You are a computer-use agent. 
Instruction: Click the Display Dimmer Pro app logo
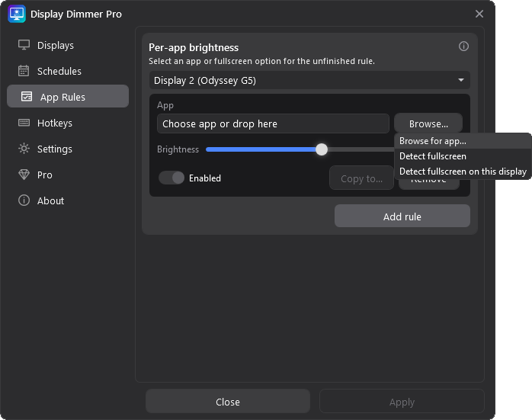(x=17, y=14)
